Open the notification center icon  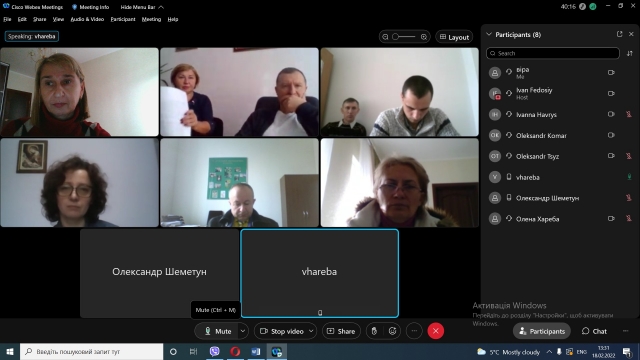pyautogui.click(x=627, y=352)
